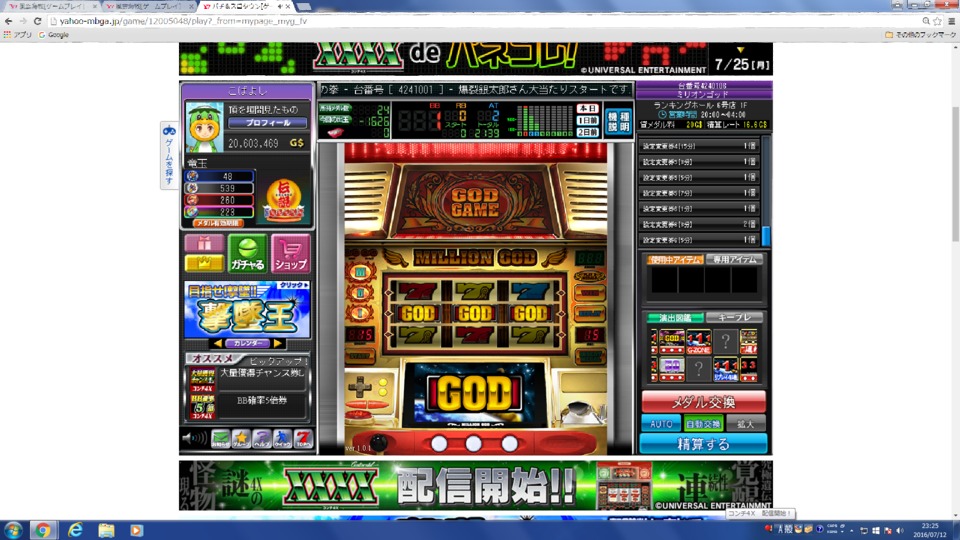Open the media player taskbar icon
The height and width of the screenshot is (540, 960).
click(x=137, y=530)
